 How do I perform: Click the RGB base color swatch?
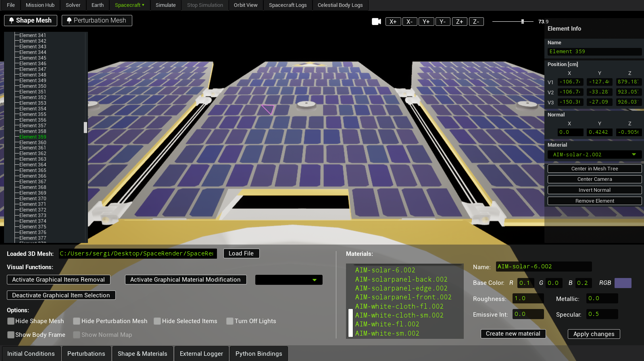coord(623,283)
